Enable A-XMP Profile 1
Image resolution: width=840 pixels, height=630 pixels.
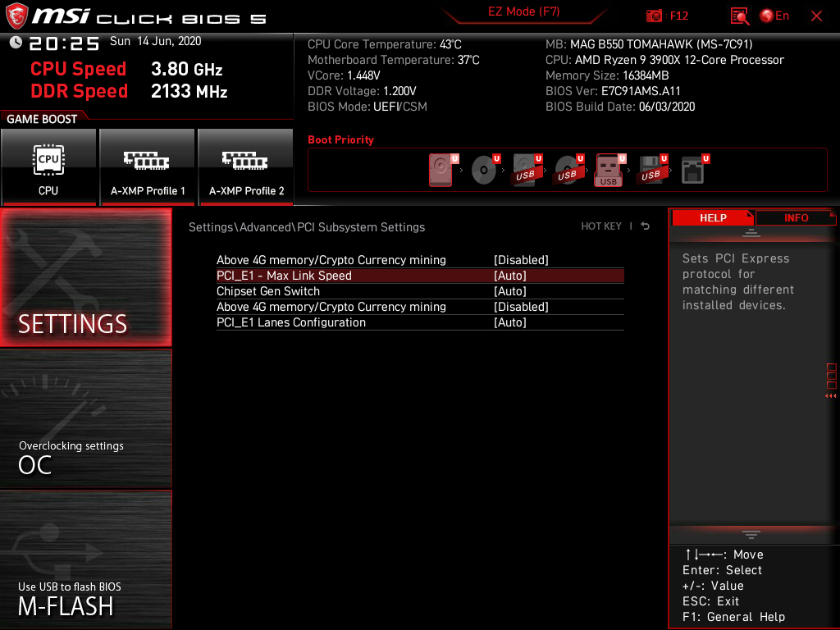[148, 167]
